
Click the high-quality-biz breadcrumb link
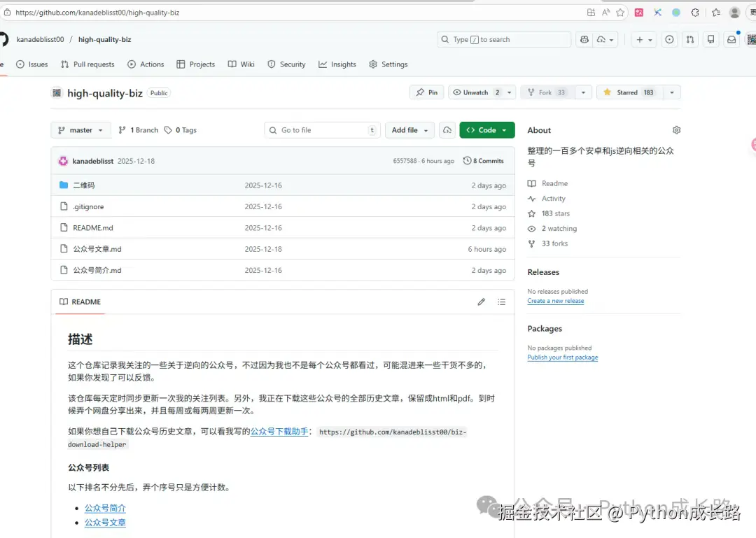pos(104,40)
